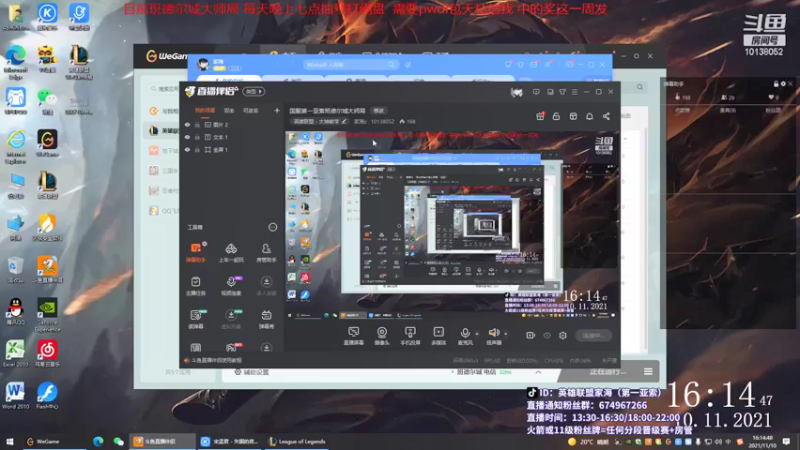
Task: Click the record video icon beside settings
Action: (530, 336)
